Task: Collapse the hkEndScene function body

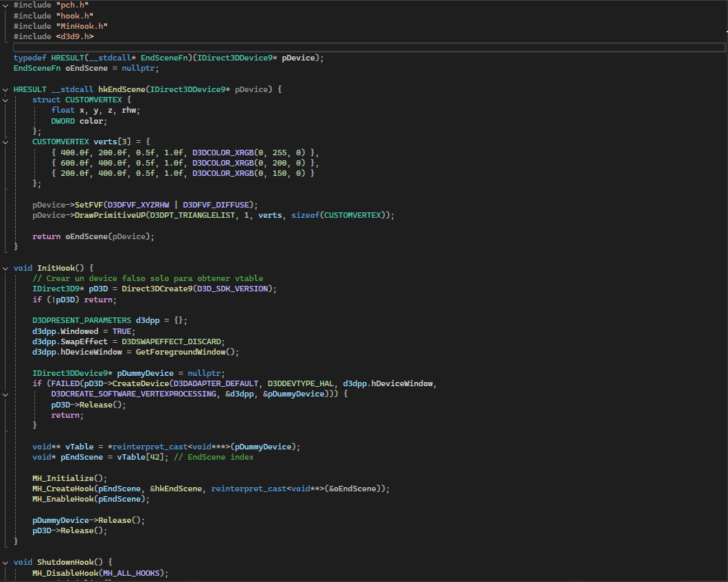Action: [5, 89]
